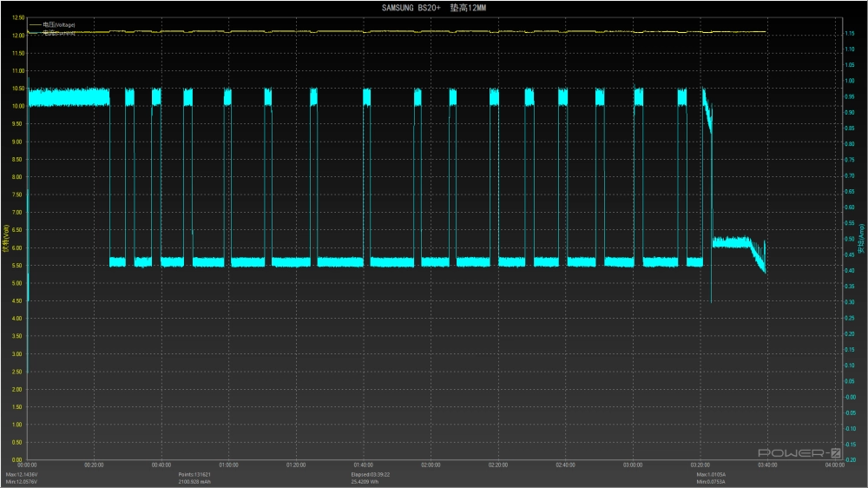Click the 02:40:00 time axis label

pos(565,465)
